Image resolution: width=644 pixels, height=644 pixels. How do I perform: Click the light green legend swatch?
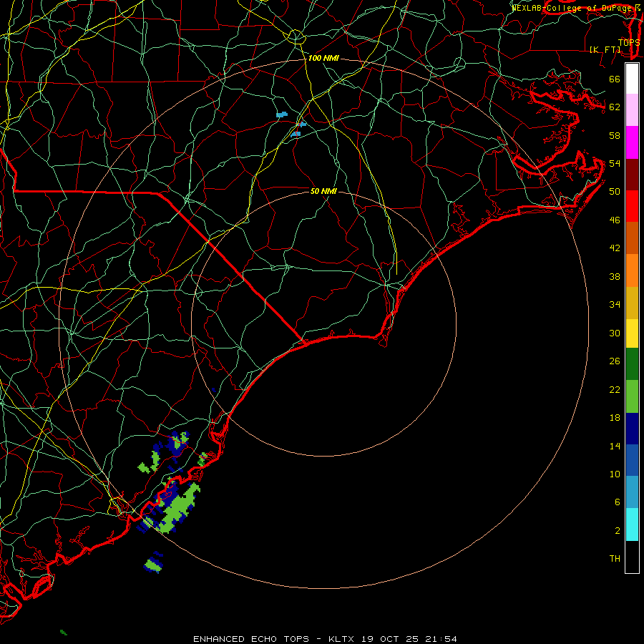(x=632, y=396)
